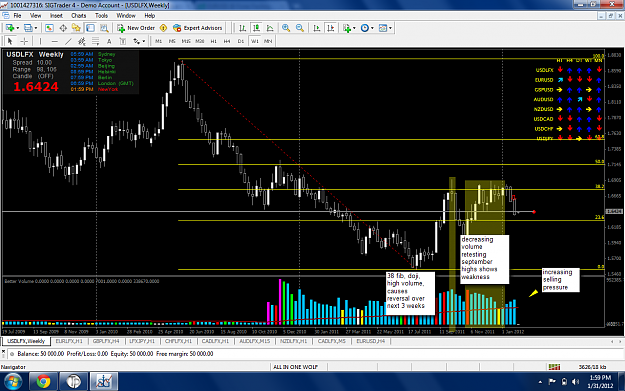This screenshot has height=391, width=625.
Task: Toggle Expert Advisors on or off
Action: (198, 28)
